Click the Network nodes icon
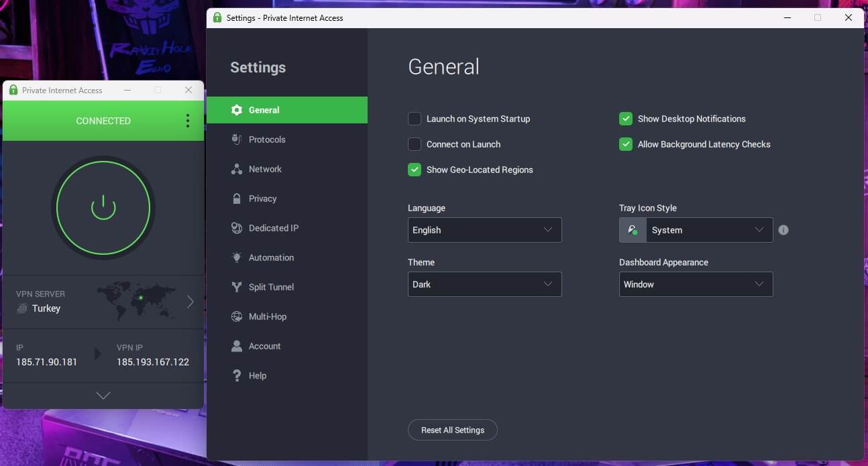Viewport: 868px width, 466px height. coord(236,169)
